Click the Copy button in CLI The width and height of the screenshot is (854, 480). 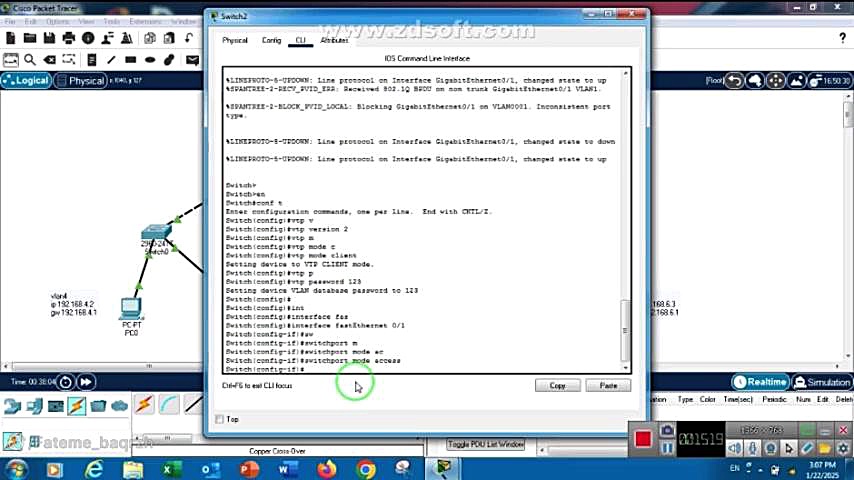[x=558, y=385]
